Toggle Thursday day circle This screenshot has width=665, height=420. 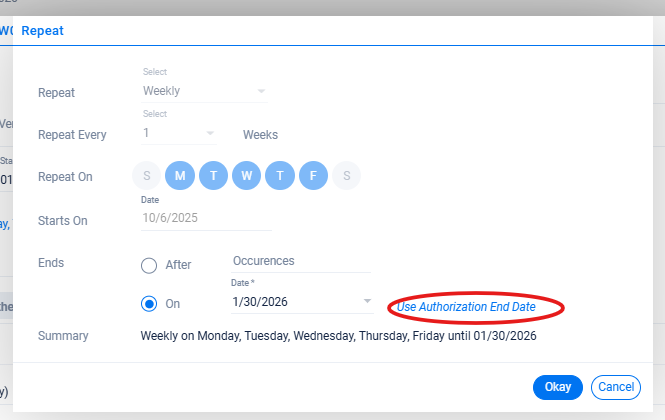(x=280, y=177)
